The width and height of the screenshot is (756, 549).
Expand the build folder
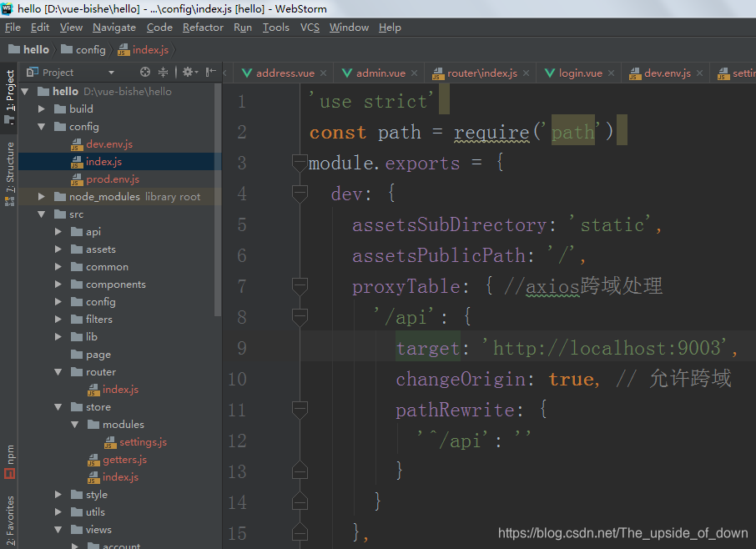42,108
